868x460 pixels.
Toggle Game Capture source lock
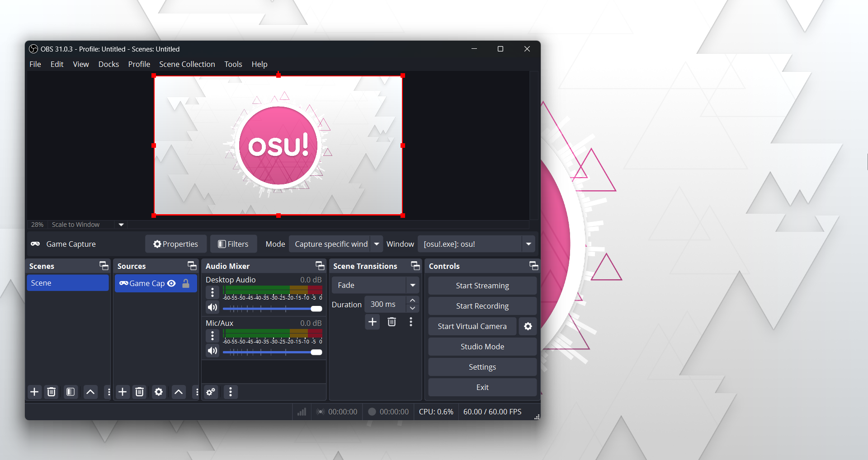pos(186,283)
